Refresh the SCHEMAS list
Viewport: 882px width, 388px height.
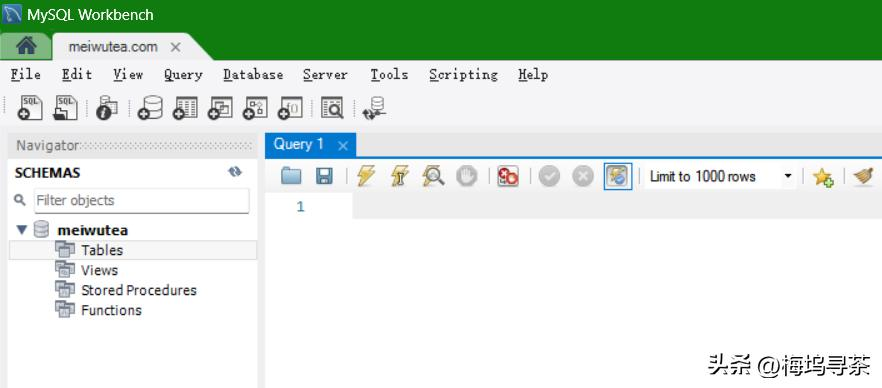235,172
